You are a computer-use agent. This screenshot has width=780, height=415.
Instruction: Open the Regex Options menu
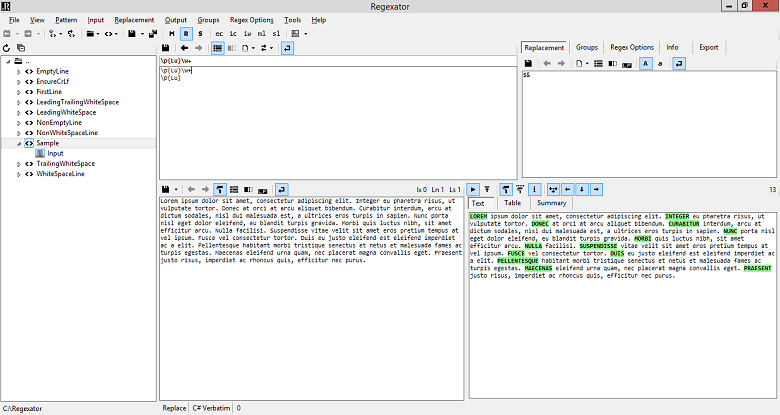point(251,19)
